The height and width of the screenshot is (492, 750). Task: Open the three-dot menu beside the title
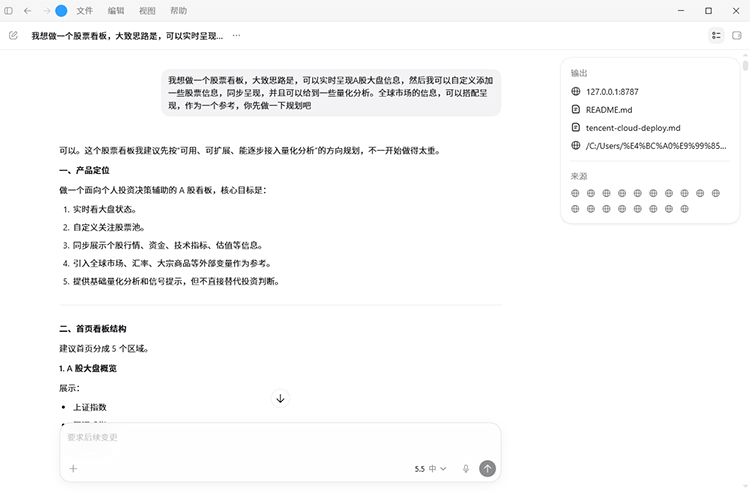tap(236, 35)
